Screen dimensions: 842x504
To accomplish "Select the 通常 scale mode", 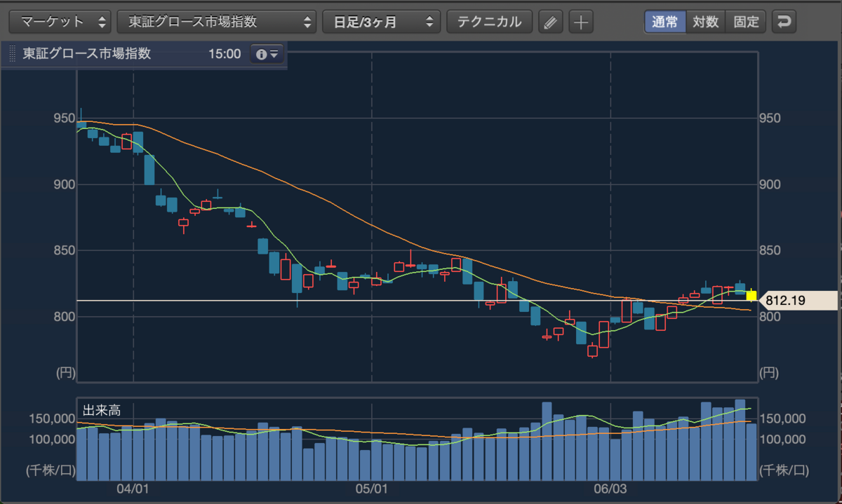I will tap(665, 22).
